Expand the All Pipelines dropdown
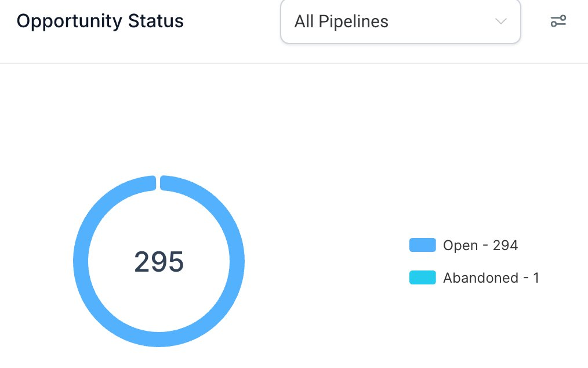588x368 pixels. click(x=401, y=21)
